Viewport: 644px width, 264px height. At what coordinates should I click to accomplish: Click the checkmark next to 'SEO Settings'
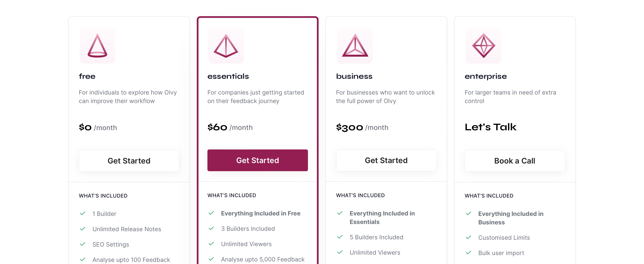83,244
